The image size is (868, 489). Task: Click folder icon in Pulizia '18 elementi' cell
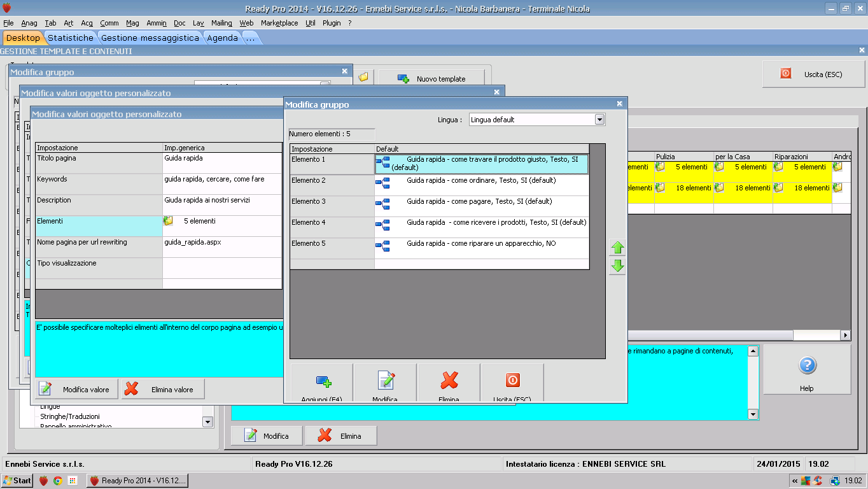pyautogui.click(x=660, y=188)
